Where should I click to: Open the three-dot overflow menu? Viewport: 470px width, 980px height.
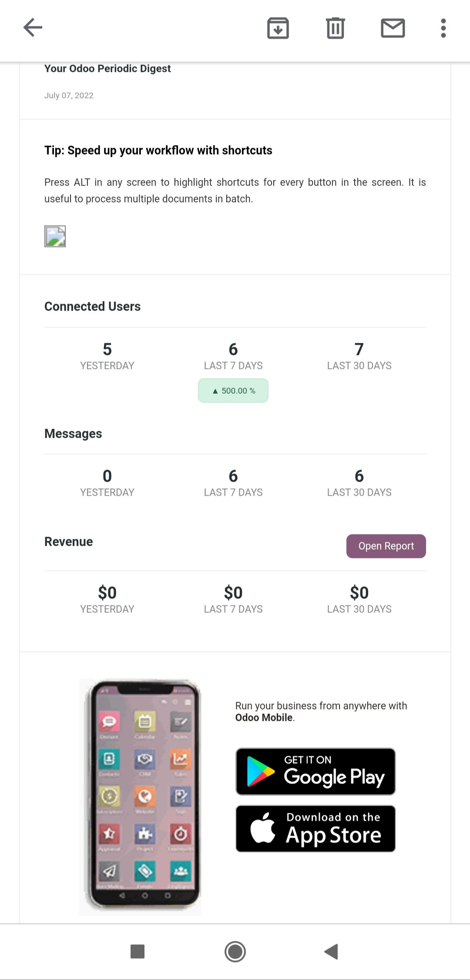[443, 28]
